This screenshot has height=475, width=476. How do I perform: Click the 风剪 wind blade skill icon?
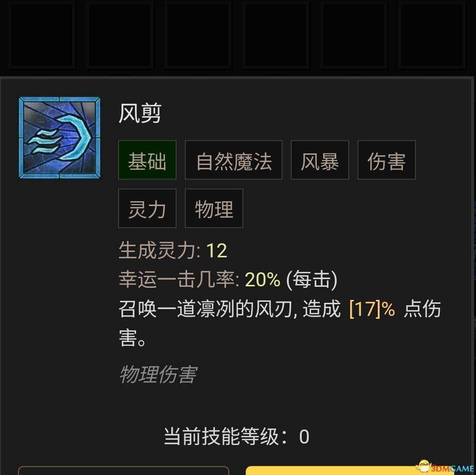59,137
